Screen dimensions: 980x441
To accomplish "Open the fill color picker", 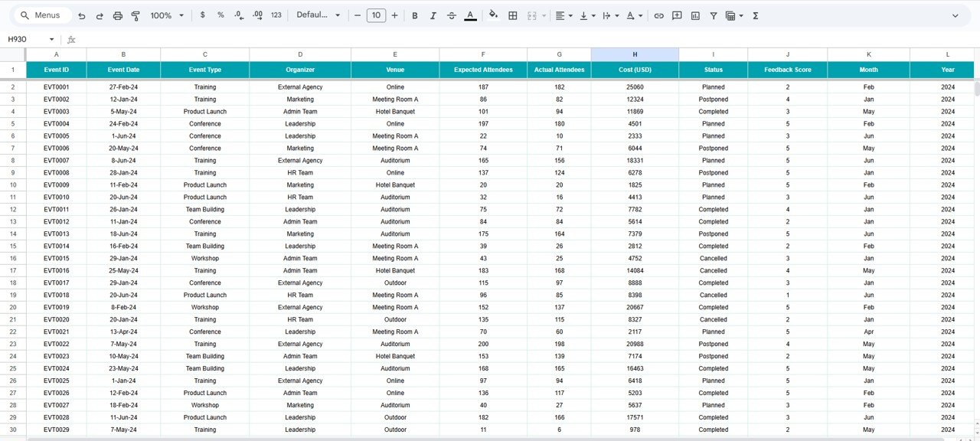I will pos(493,15).
